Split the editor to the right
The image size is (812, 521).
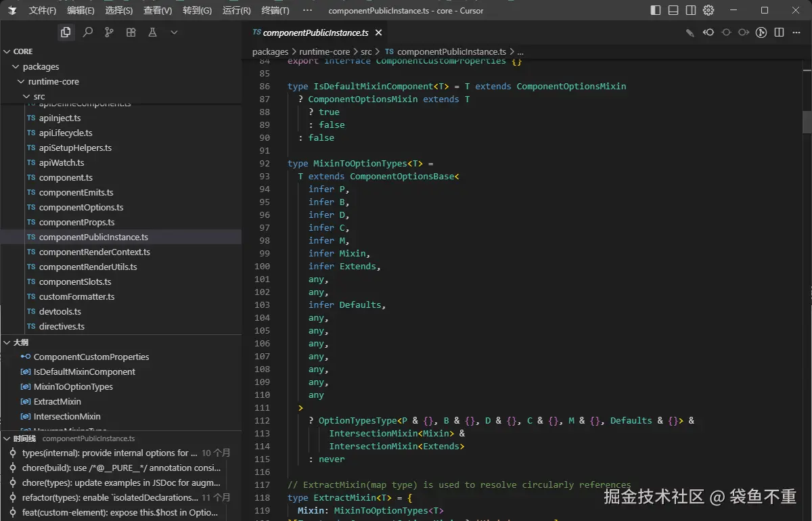pos(779,32)
